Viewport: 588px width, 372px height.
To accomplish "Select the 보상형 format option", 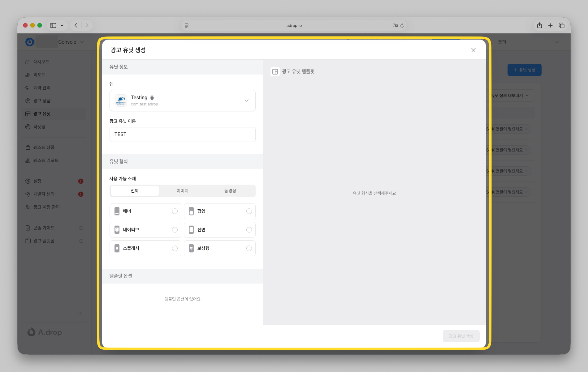I will point(249,248).
